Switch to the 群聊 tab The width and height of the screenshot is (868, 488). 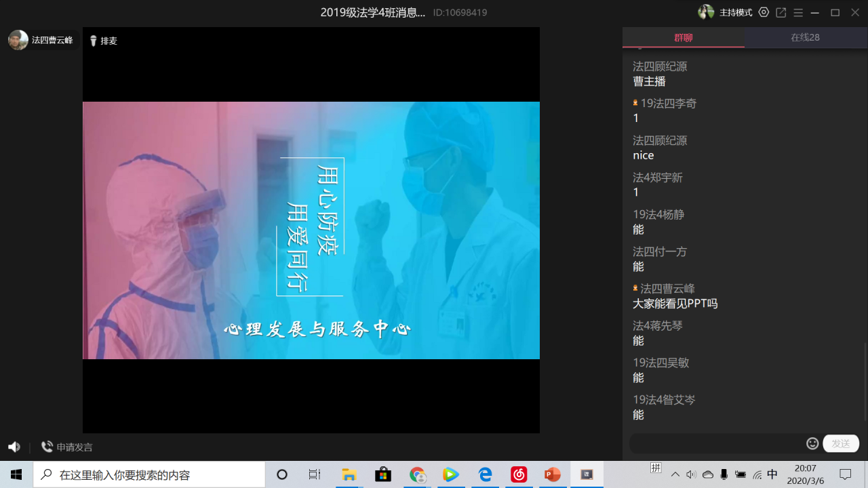click(x=683, y=37)
